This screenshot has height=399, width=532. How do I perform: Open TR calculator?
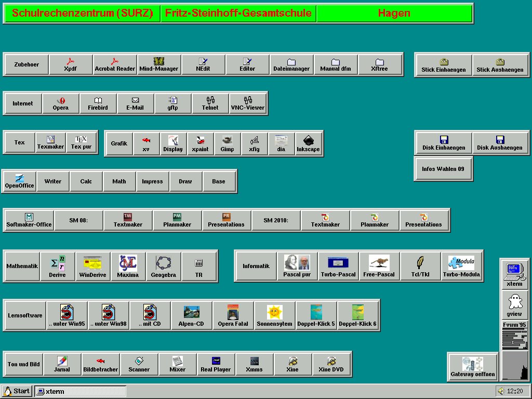[x=199, y=267]
